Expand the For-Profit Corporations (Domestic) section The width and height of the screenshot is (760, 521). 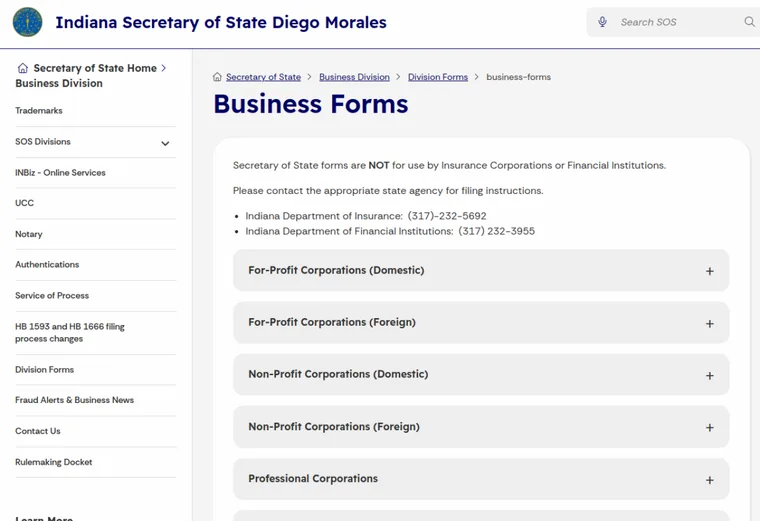coord(481,270)
